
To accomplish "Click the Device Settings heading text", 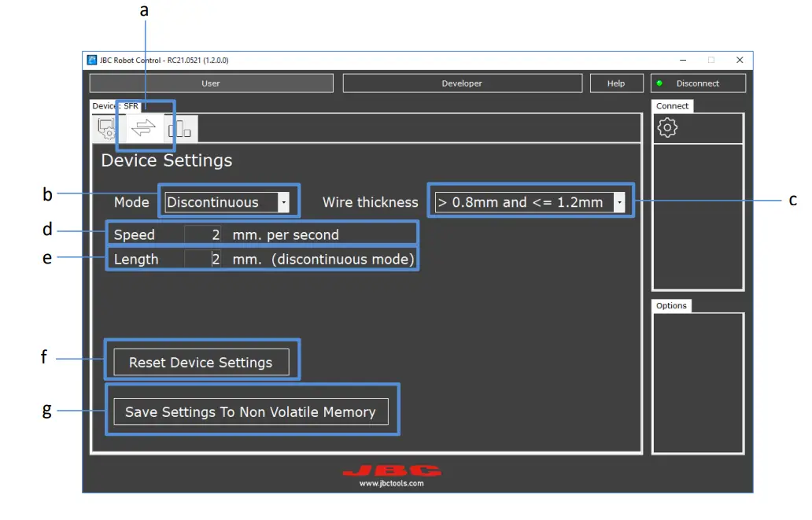I will (167, 160).
